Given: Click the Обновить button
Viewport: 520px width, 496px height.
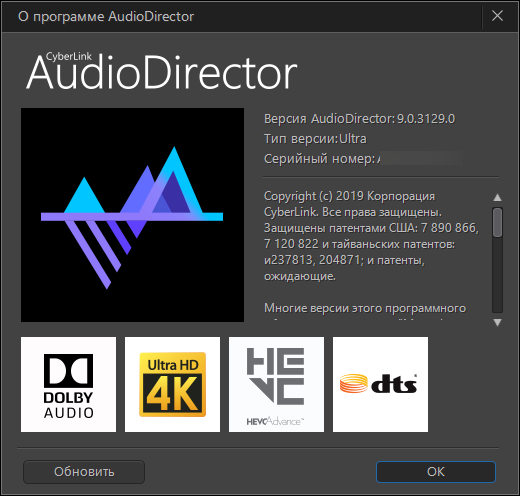Looking at the screenshot, I should click(x=84, y=472).
